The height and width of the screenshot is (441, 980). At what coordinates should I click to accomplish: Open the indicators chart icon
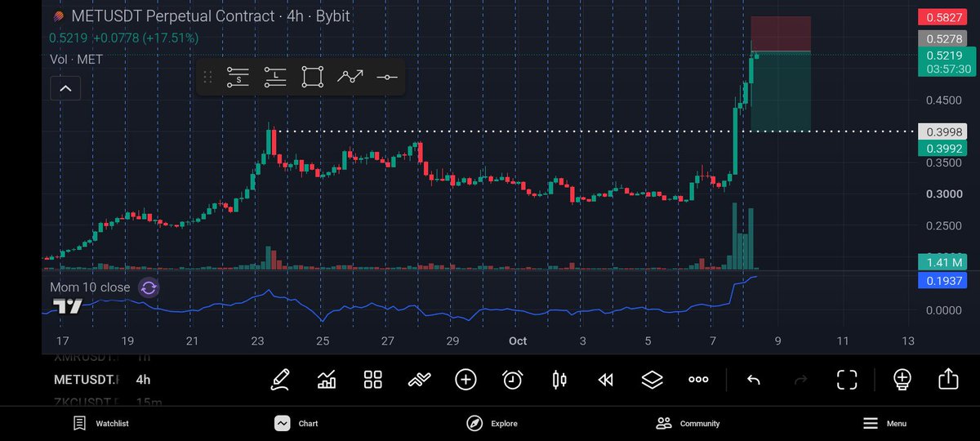[x=327, y=379]
